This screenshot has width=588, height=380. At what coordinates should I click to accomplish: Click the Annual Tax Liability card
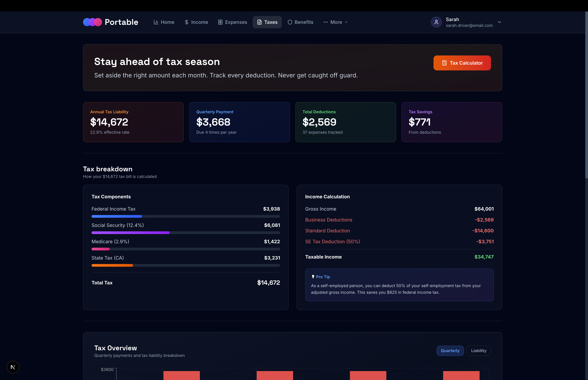133,122
